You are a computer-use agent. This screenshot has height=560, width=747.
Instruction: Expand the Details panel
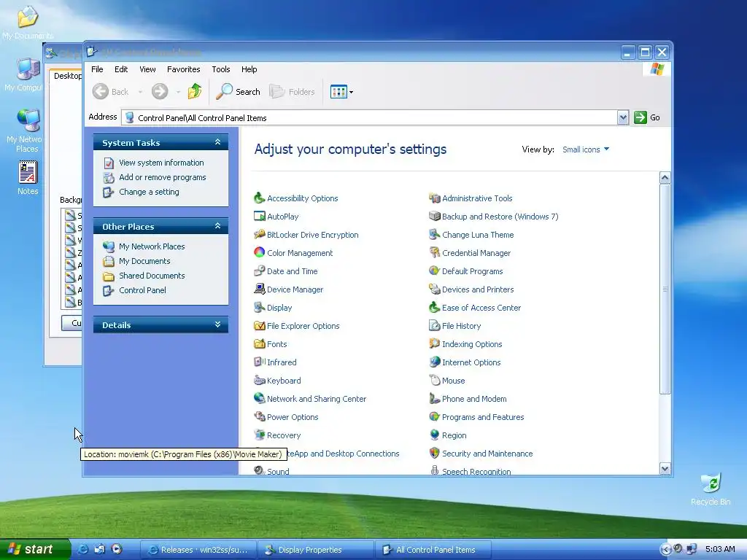217,324
